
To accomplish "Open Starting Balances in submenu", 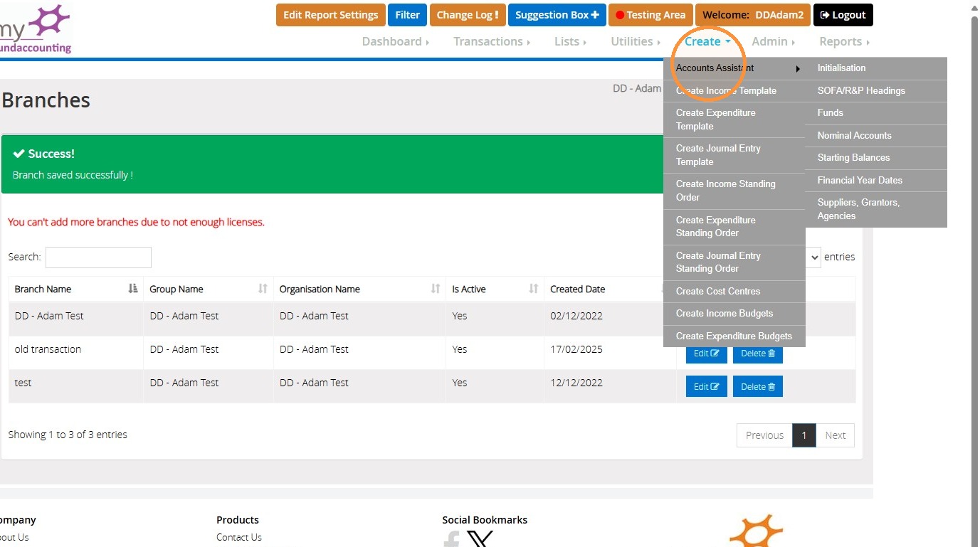I will pyautogui.click(x=876, y=158).
